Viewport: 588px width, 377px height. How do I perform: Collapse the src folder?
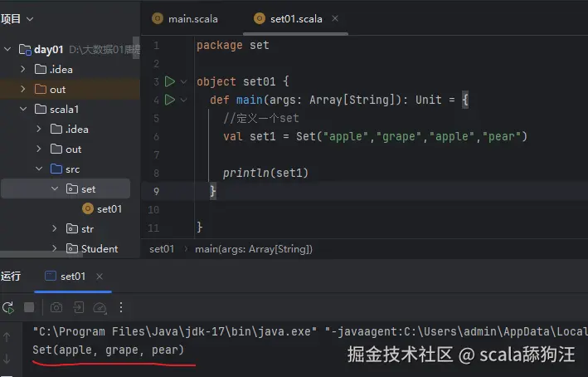point(39,169)
